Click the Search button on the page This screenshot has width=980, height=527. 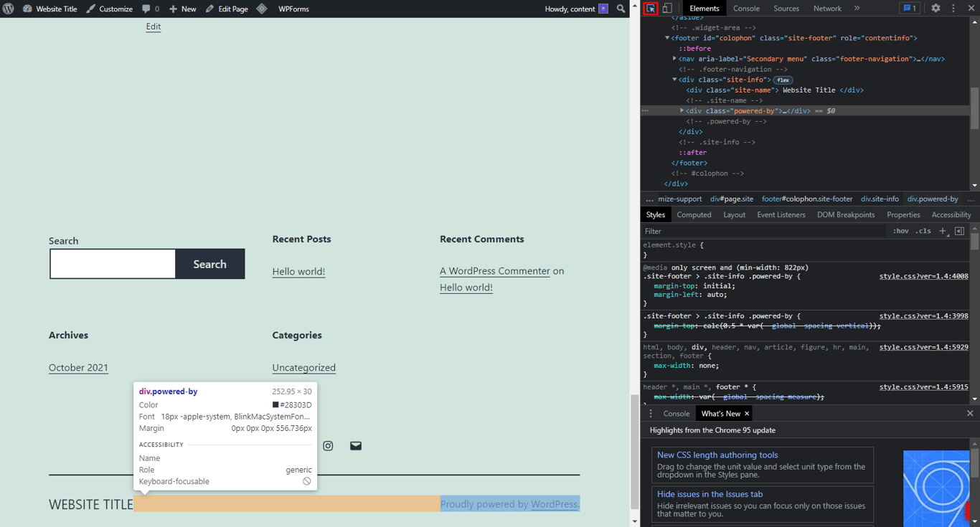tap(209, 264)
